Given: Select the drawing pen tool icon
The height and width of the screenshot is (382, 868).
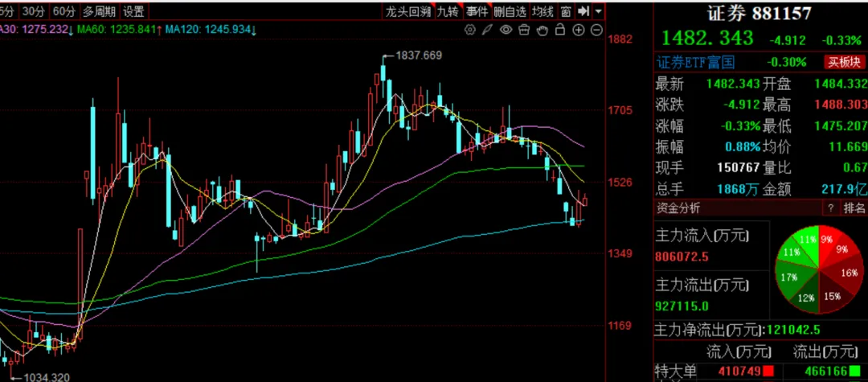Looking at the screenshot, I should pos(487,29).
